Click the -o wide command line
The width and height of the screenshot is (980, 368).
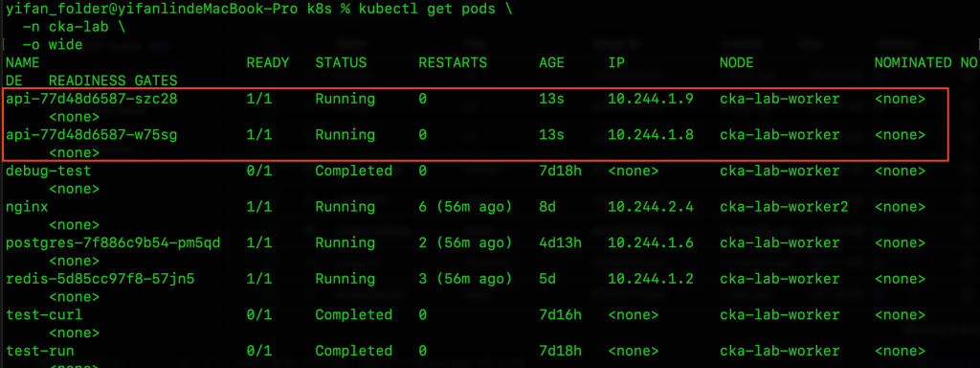pyautogui.click(x=53, y=45)
